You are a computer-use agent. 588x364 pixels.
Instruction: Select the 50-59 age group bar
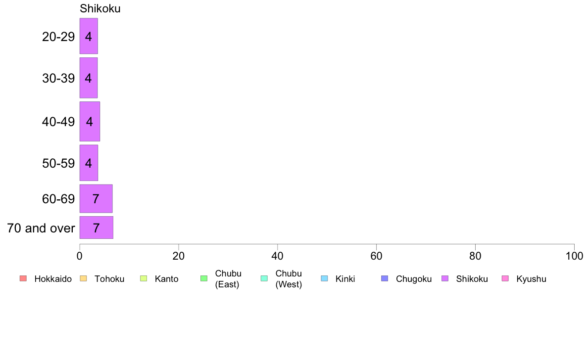[89, 163]
